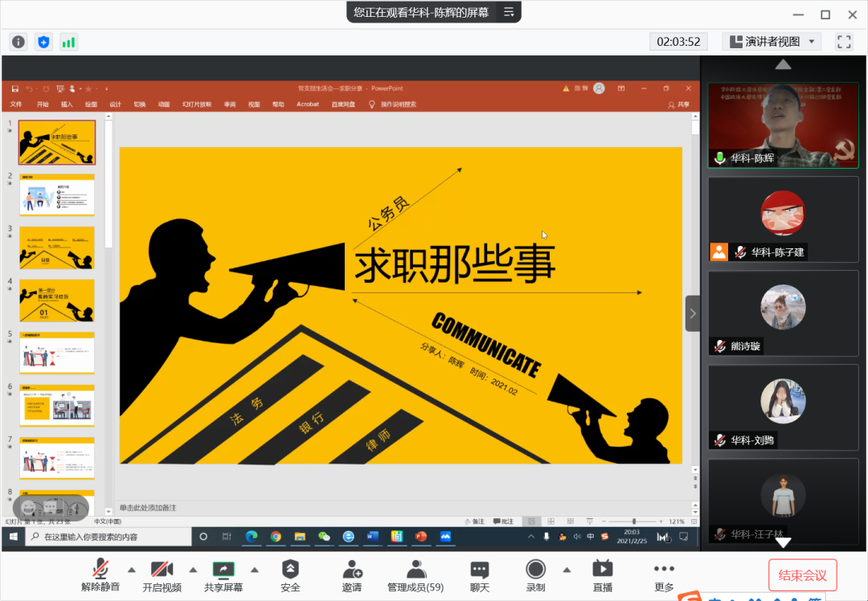868x601 pixels.
Task: Open the 安全 security options
Action: 290,575
